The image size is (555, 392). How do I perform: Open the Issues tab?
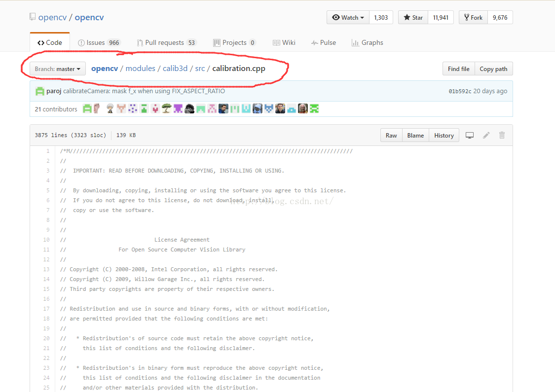pos(99,42)
